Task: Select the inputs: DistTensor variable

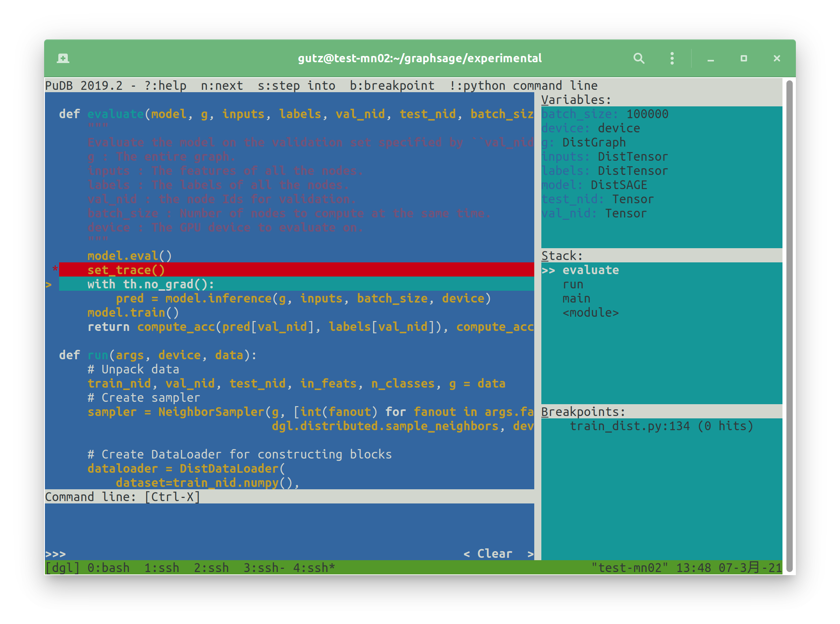Action: 662,156
